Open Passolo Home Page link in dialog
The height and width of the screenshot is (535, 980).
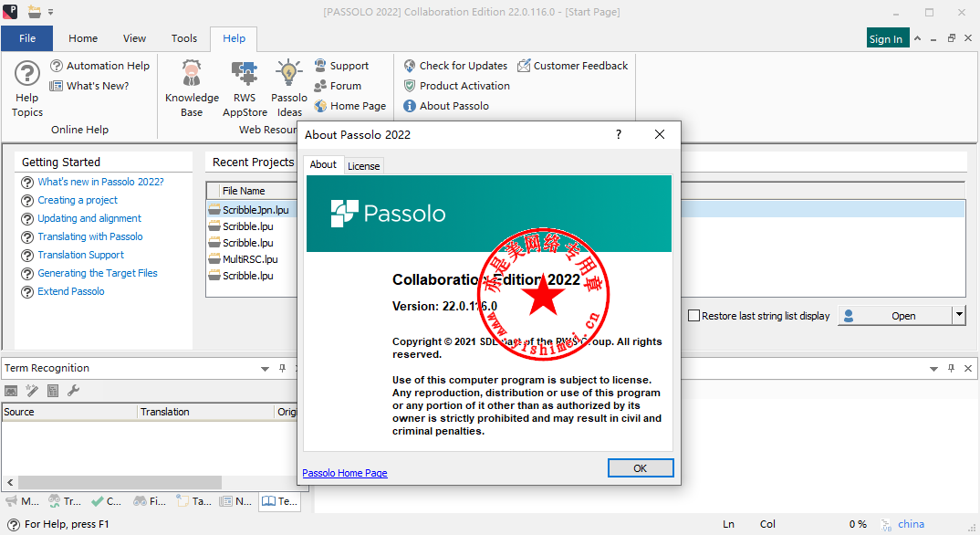pyautogui.click(x=345, y=473)
